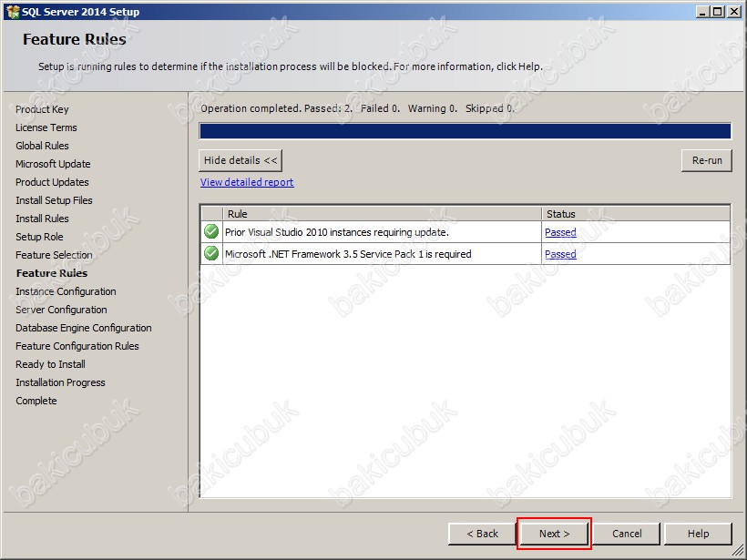Click green check icon for Visual Studio 2010 rule
Viewport: 747px width, 560px height.
click(x=211, y=232)
